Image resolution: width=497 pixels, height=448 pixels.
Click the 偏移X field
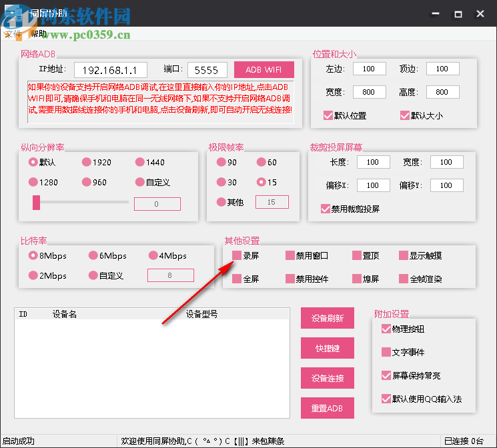point(374,185)
